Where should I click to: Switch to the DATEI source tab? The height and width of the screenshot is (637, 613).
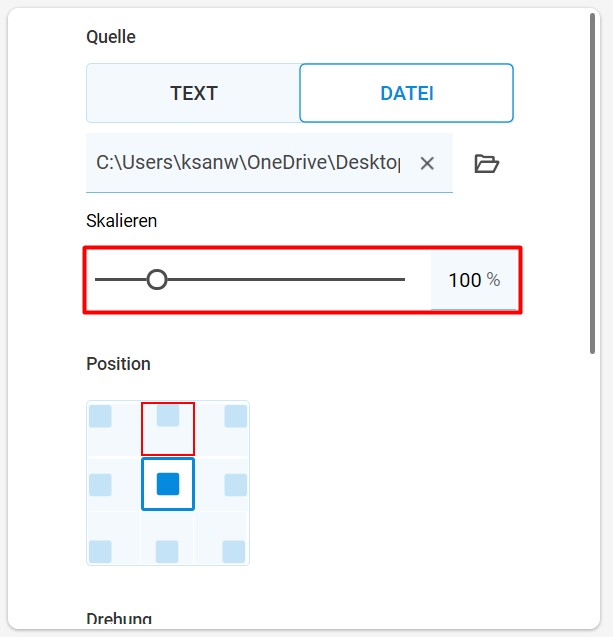tap(407, 93)
